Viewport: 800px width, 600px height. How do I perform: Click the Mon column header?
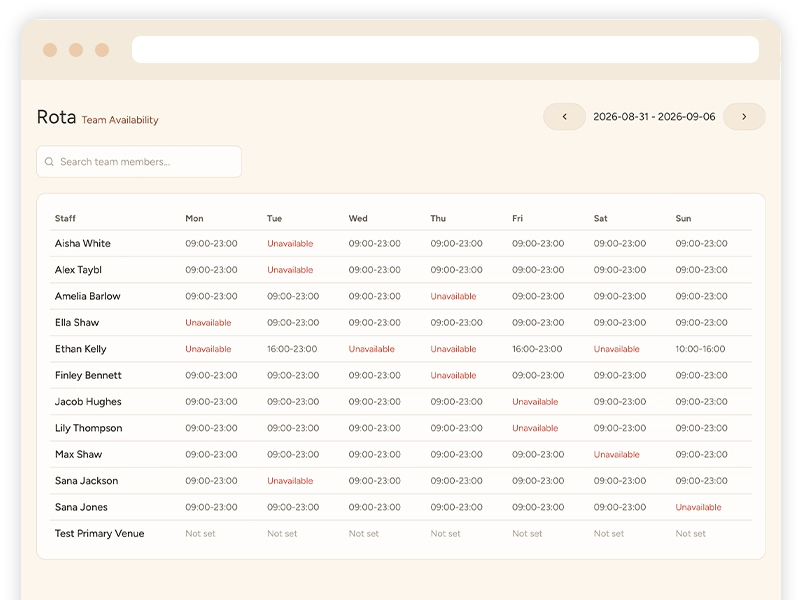click(x=194, y=218)
